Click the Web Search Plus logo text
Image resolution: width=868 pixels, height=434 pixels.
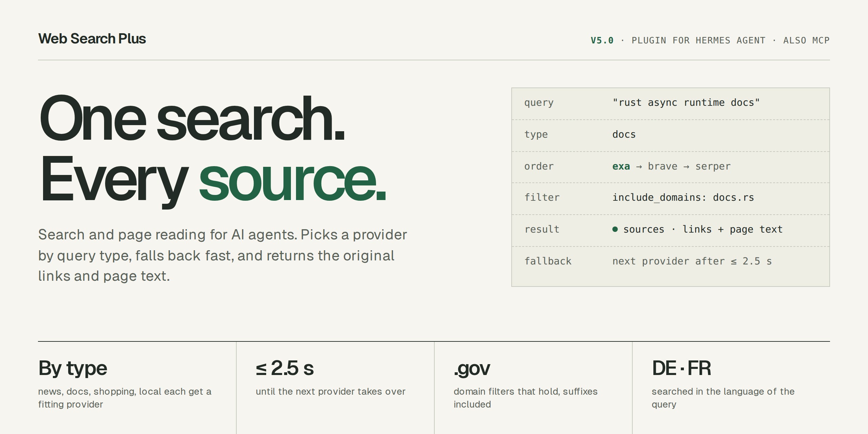[x=92, y=39]
